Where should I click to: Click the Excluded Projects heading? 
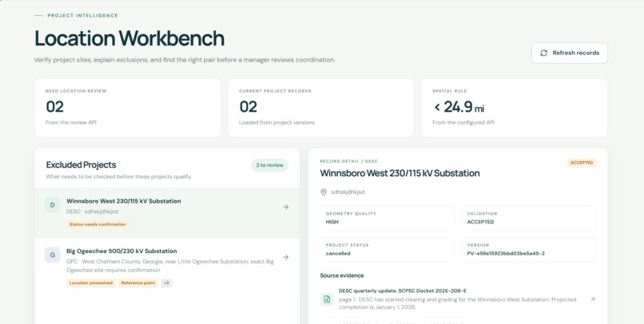81,165
